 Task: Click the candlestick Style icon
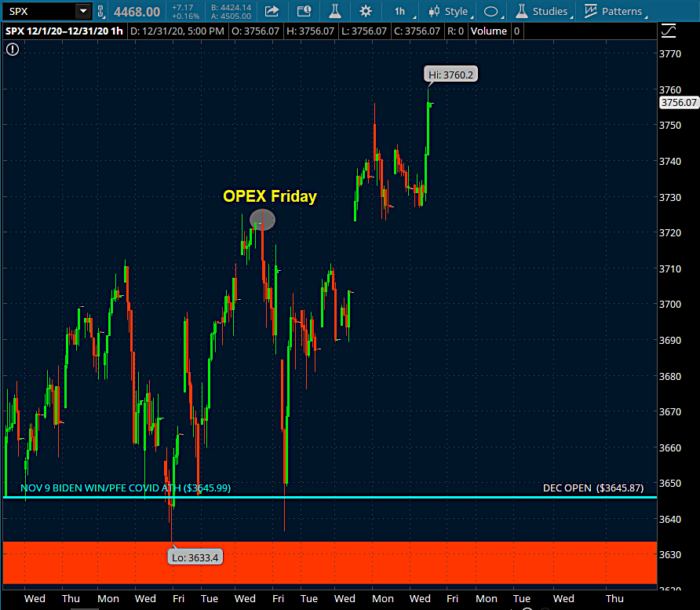click(434, 11)
